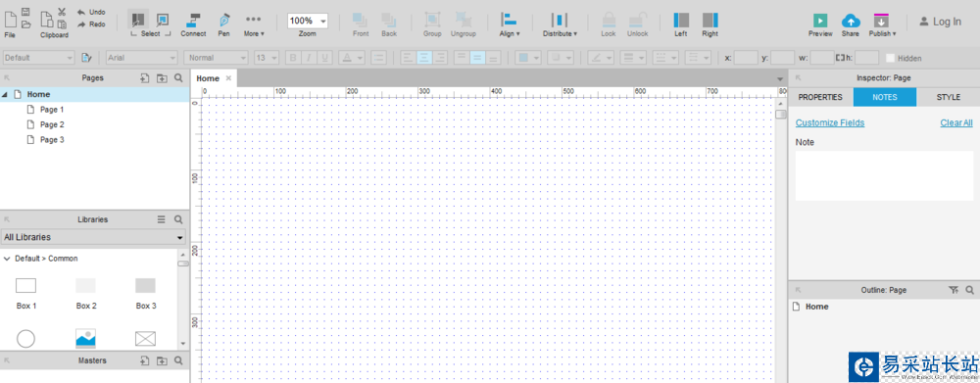Collapse the Home page tree node
The image size is (980, 383).
[x=5, y=94]
